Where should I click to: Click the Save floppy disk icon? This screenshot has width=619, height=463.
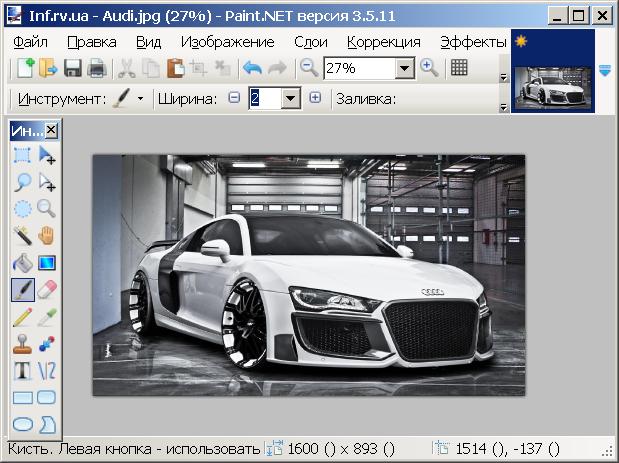(73, 68)
